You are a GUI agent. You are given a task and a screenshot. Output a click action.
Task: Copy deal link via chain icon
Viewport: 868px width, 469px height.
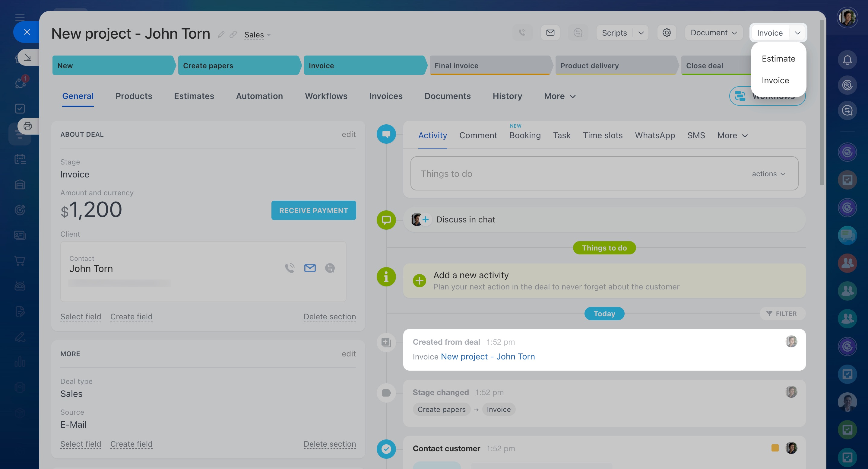coord(233,34)
